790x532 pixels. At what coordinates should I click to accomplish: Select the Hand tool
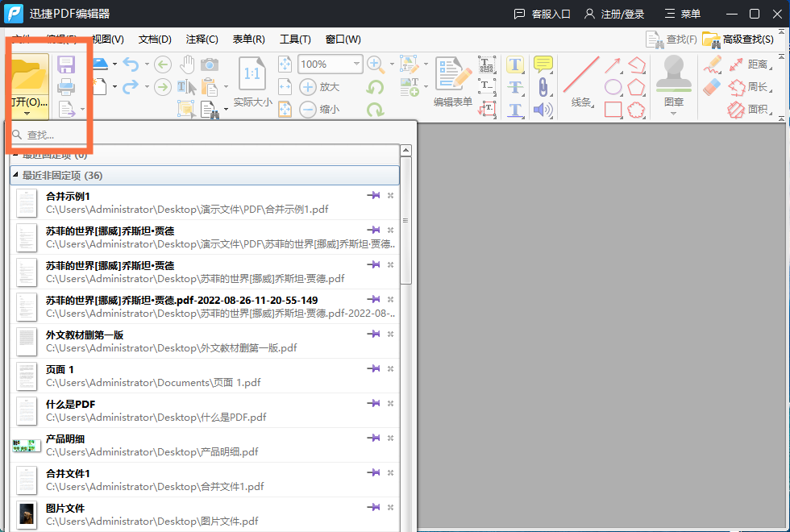click(187, 64)
